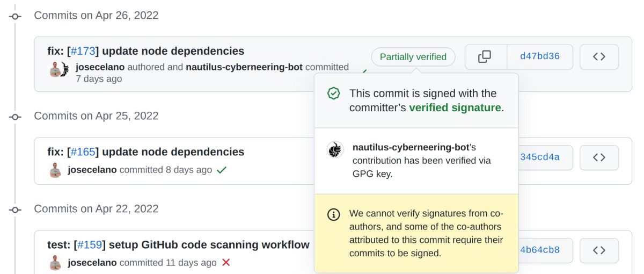Open commit hash d47bd36
This screenshot has width=644, height=274.
[x=539, y=56]
